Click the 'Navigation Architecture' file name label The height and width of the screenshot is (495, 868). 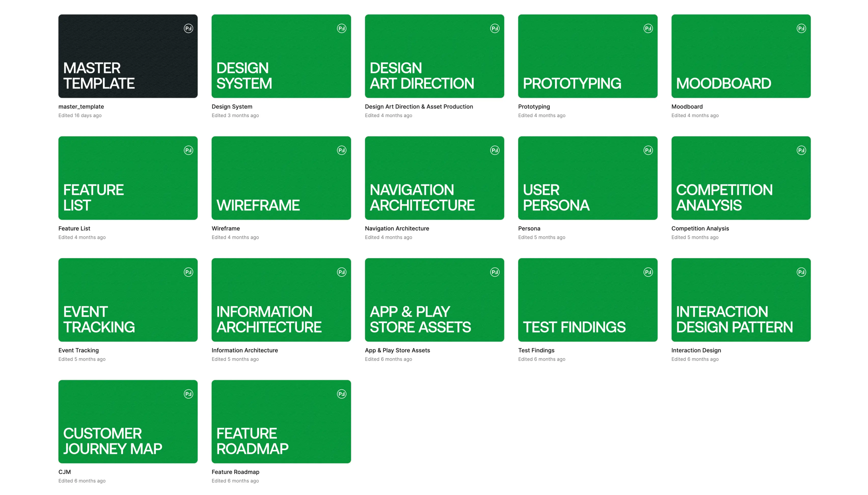[x=397, y=228]
